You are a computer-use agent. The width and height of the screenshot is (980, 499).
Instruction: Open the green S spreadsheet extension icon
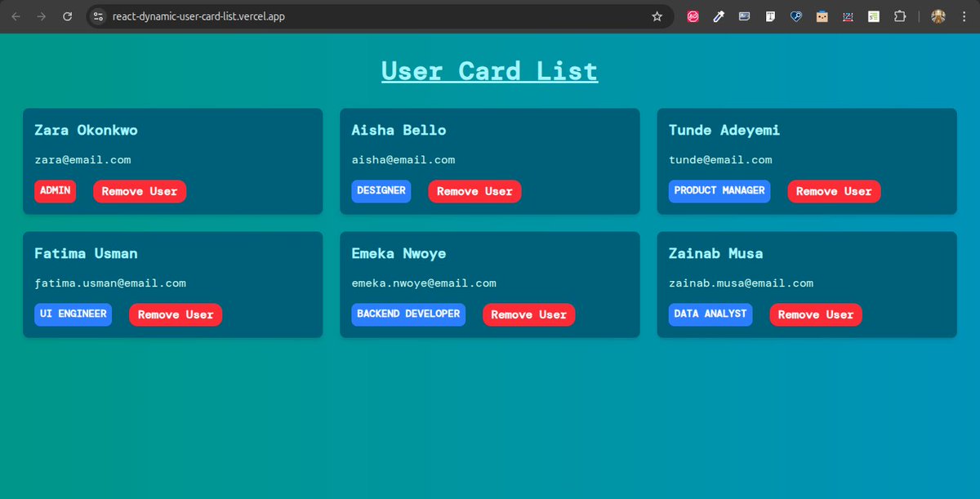pos(874,16)
